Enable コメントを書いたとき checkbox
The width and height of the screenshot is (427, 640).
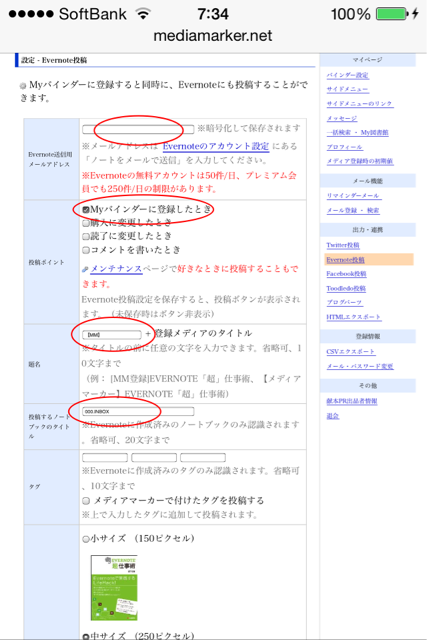pos(86,250)
